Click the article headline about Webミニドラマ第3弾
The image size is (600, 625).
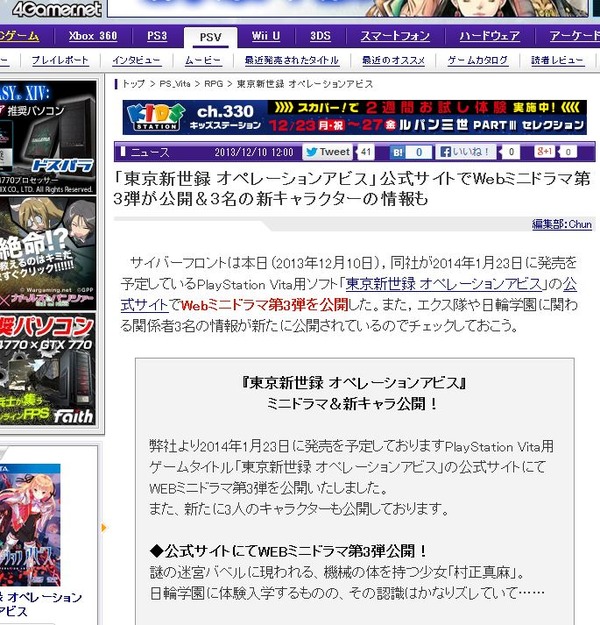pos(352,188)
